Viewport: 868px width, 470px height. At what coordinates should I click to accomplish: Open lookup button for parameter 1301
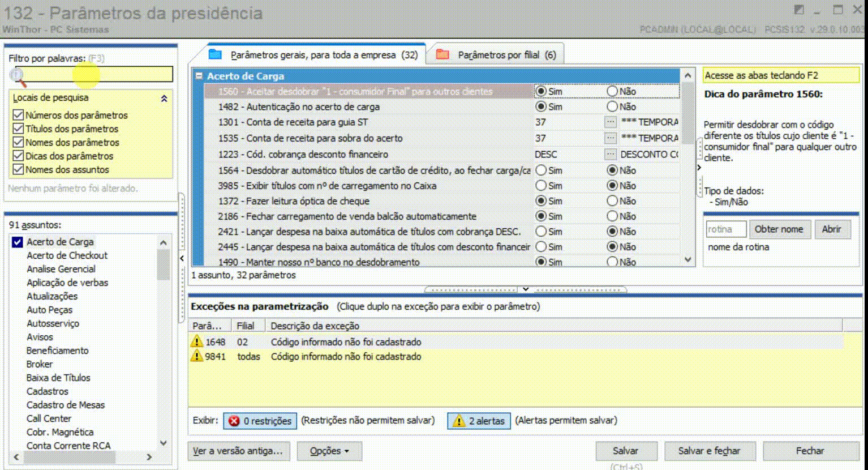coord(610,122)
